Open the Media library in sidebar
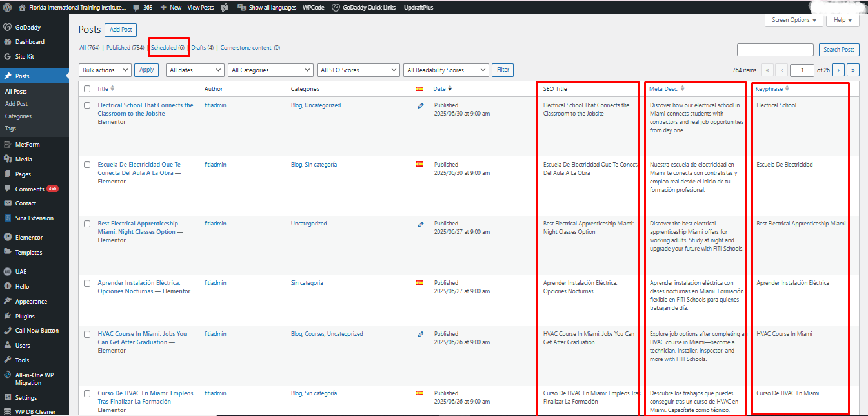The image size is (868, 416). 23,160
